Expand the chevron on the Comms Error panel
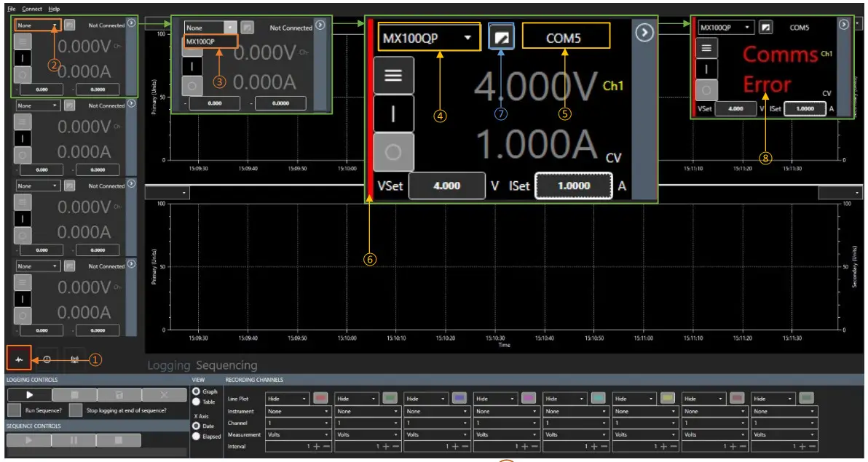Screen dimensions: 868x462 (x=844, y=24)
